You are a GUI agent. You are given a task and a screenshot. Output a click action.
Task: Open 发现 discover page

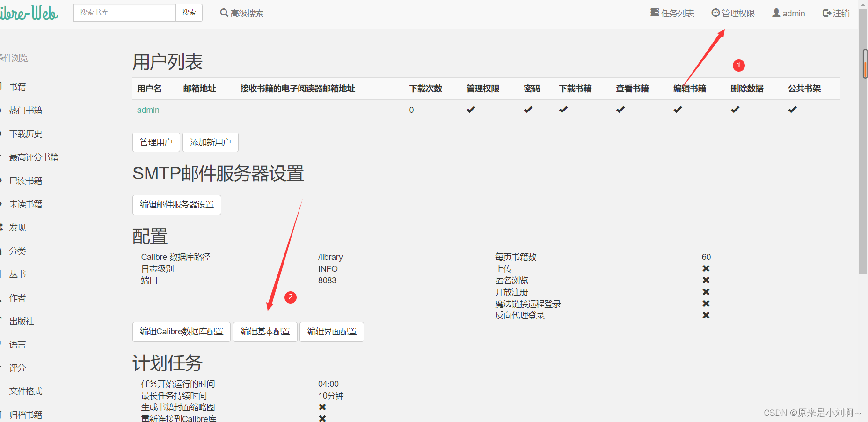(x=17, y=228)
